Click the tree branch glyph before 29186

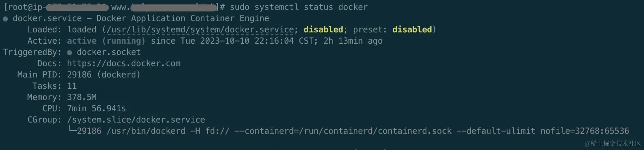click(x=72, y=130)
